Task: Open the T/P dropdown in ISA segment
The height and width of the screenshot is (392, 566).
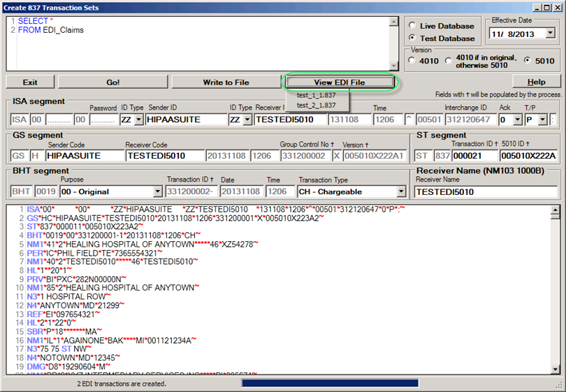Action: [542, 119]
